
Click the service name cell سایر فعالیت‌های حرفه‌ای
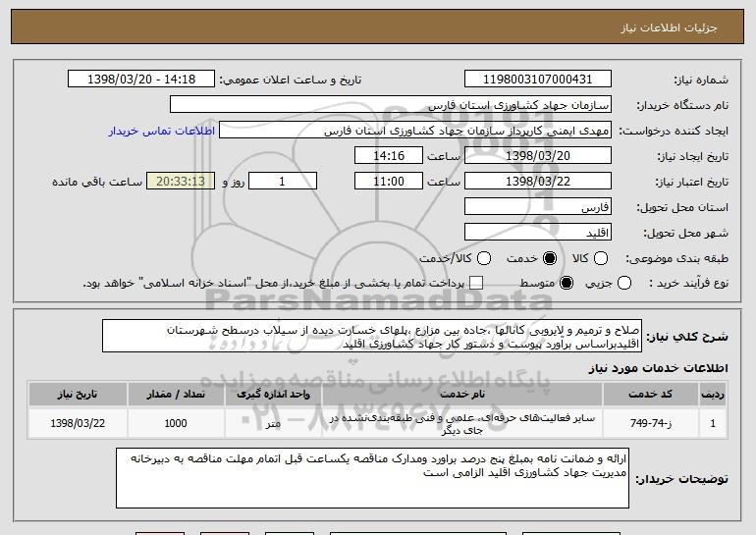(461, 424)
